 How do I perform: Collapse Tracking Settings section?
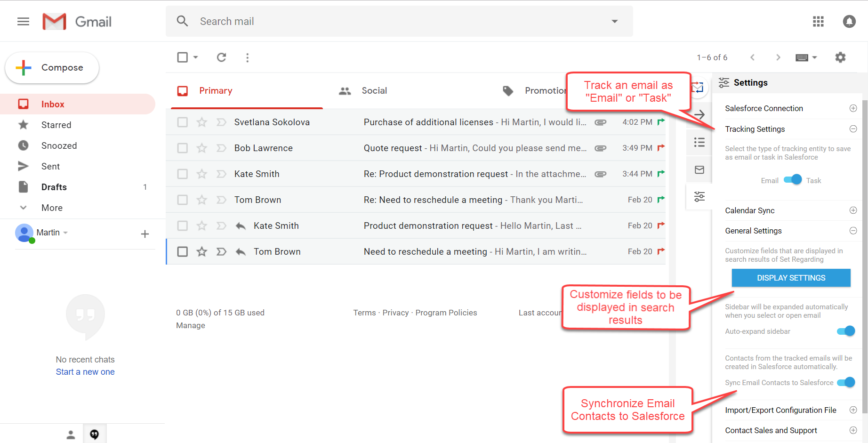pyautogui.click(x=853, y=129)
